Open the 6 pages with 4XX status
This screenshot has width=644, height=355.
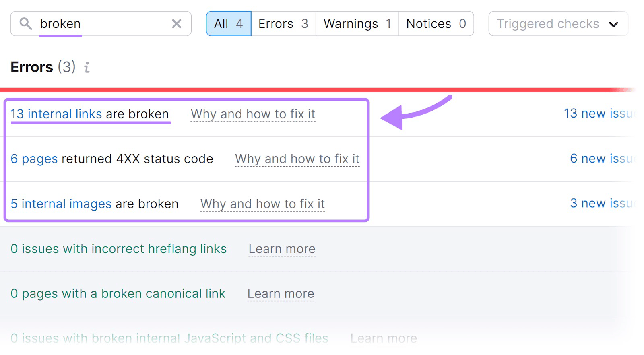(x=33, y=159)
